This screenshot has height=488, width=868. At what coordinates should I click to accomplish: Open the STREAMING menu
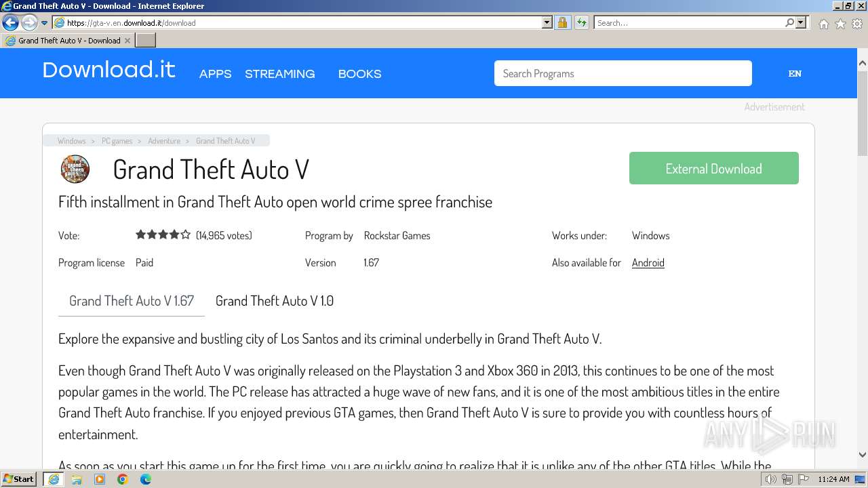tap(279, 74)
